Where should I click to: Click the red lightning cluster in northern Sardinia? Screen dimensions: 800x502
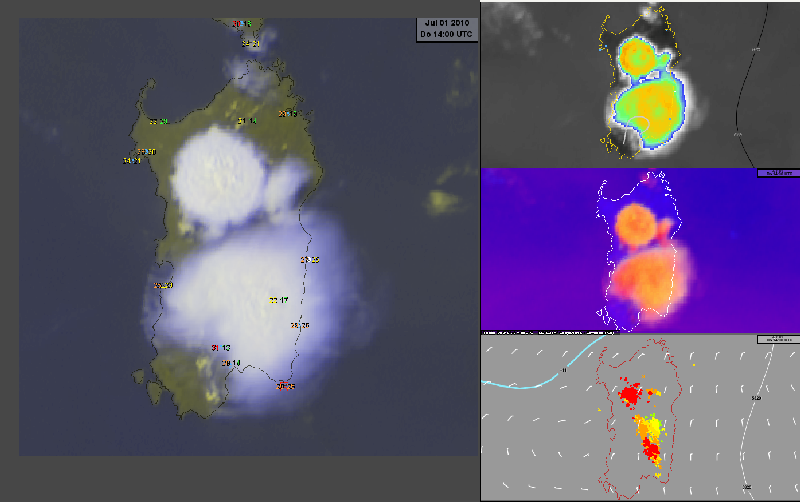tap(631, 394)
